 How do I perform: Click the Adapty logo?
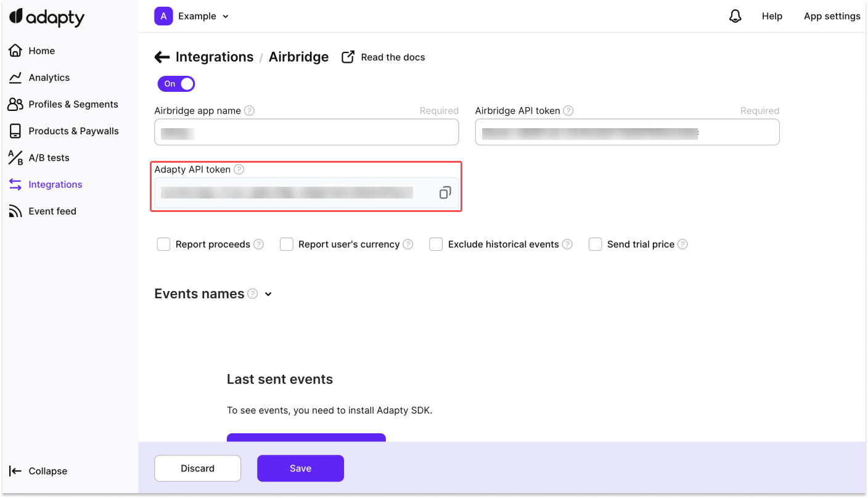coord(47,17)
